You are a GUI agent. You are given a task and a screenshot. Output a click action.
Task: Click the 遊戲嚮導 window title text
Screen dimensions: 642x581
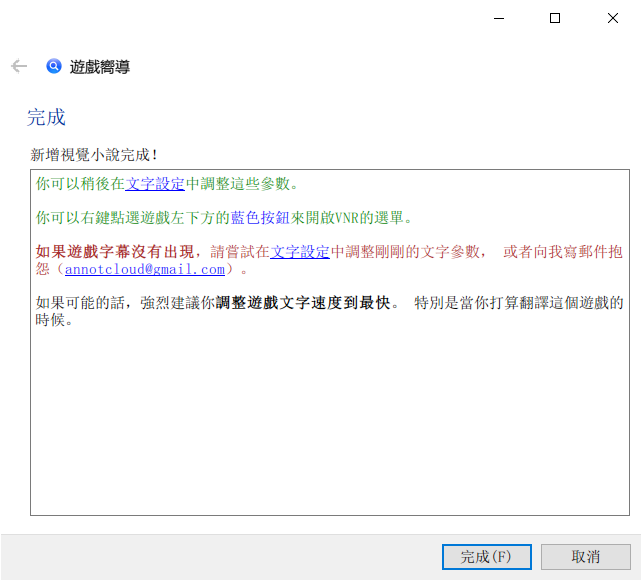tap(99, 67)
